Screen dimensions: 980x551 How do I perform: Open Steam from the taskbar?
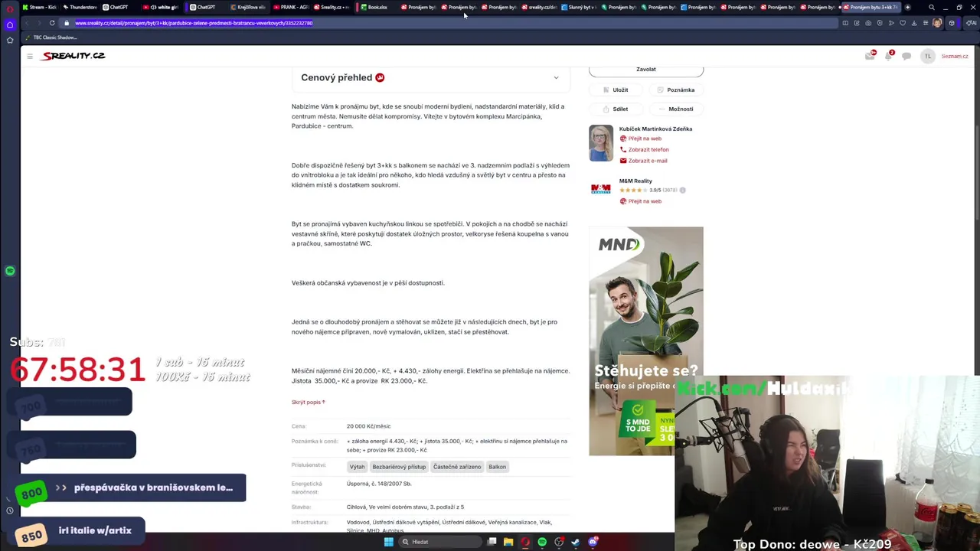click(x=576, y=542)
